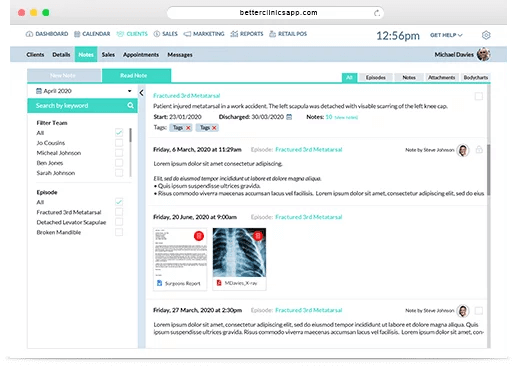Select the Notes sub-tab
Screen dimensions: 516x366
point(86,55)
